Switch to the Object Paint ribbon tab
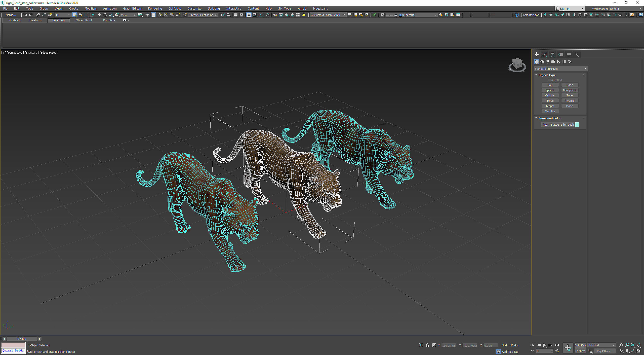 pyautogui.click(x=84, y=20)
